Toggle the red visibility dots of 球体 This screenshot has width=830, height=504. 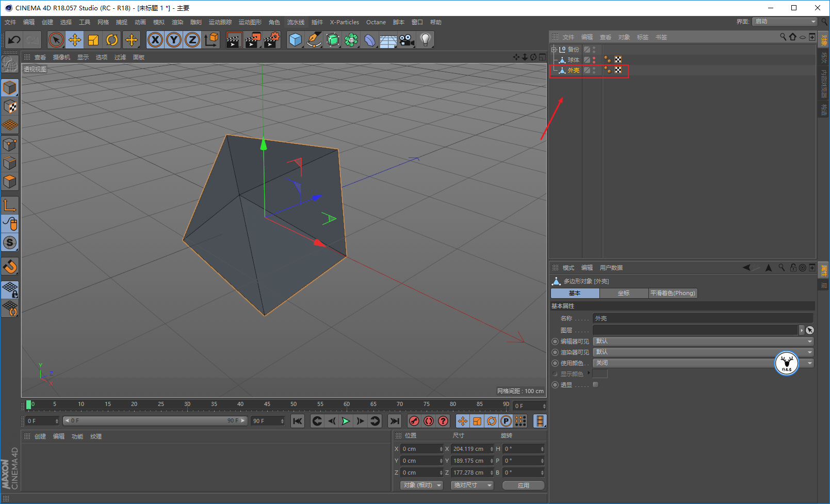click(594, 60)
